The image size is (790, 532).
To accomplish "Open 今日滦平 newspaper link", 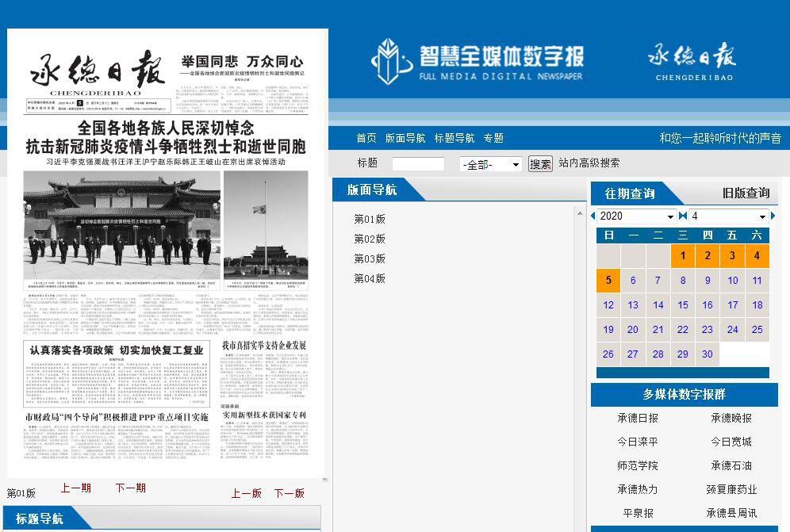I will [x=638, y=442].
